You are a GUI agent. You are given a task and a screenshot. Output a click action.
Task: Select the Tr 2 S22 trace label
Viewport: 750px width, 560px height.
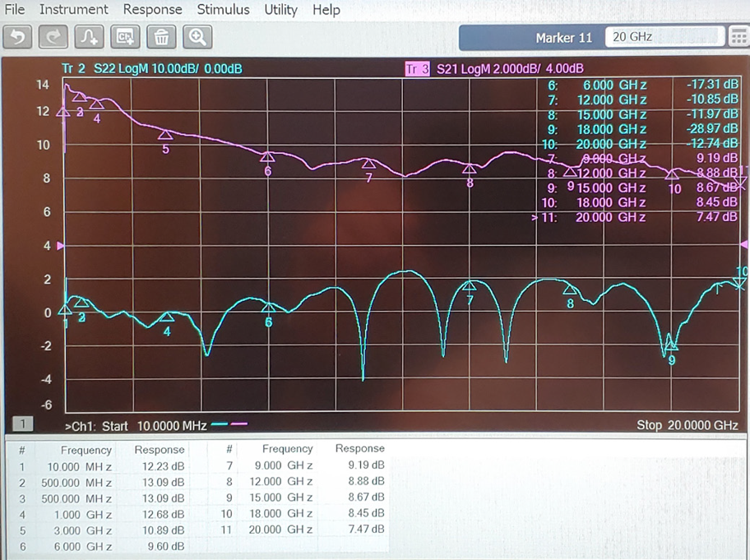[x=151, y=69]
